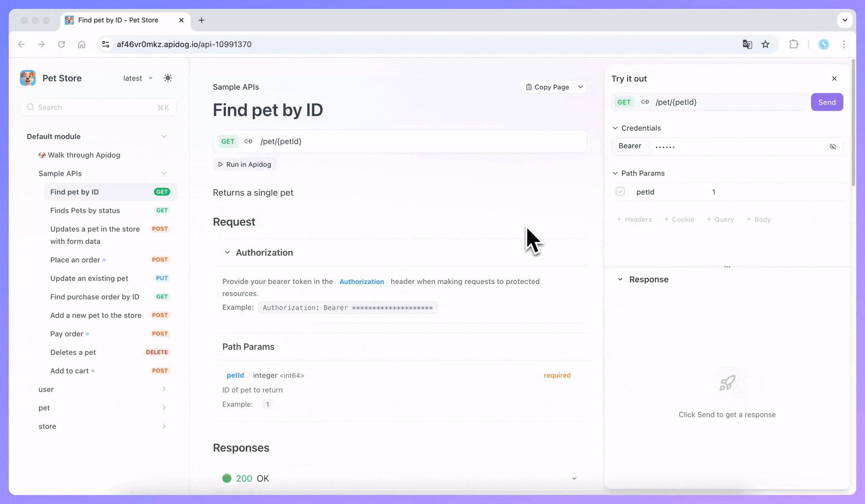Toggle Bearer token visibility eye icon
This screenshot has width=865, height=504.
click(832, 146)
